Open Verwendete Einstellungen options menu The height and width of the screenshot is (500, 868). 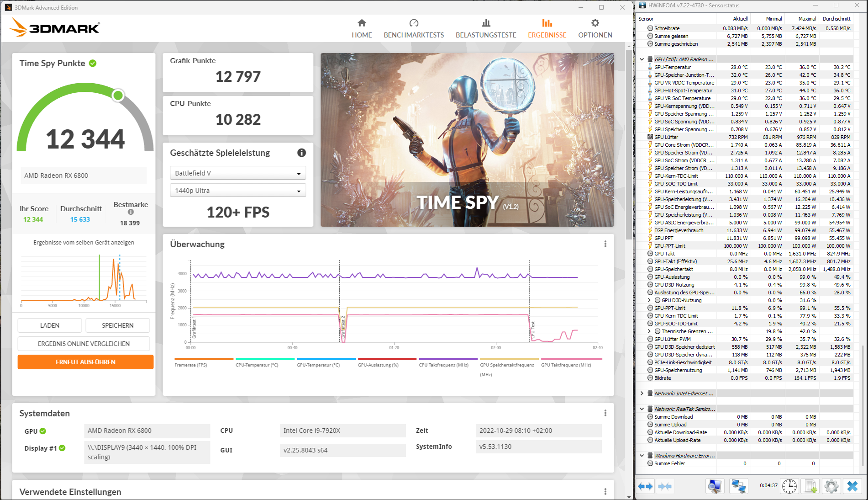point(605,492)
